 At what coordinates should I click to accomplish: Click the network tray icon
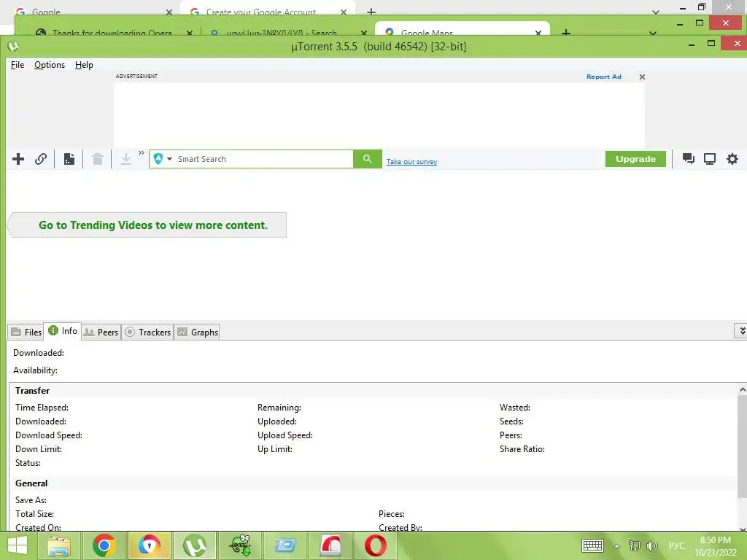634,545
